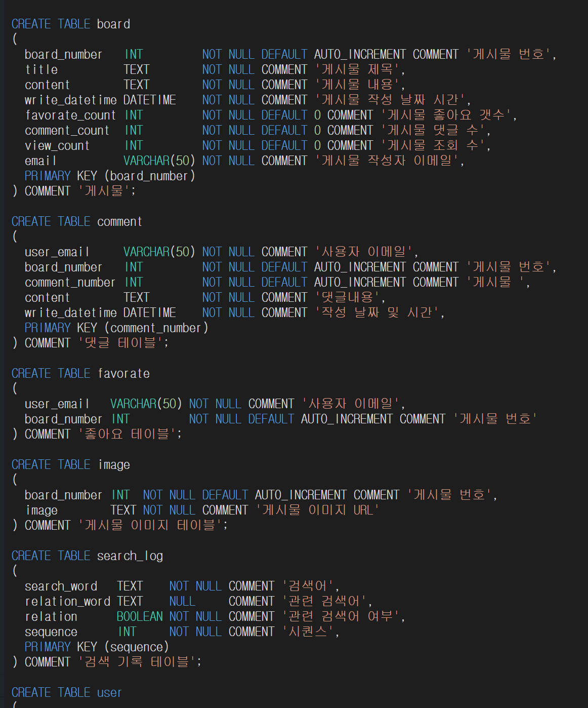This screenshot has width=588, height=708.
Task: Click the 'BOOLEAN' data type
Action: (140, 616)
